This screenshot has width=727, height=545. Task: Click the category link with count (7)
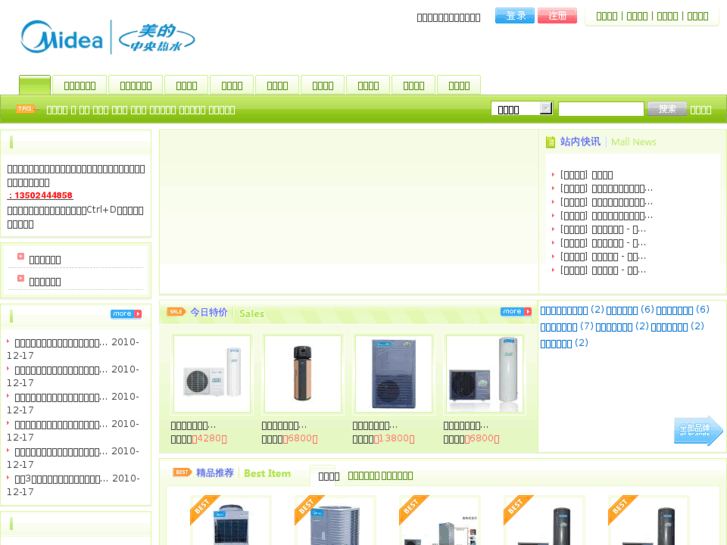point(567,327)
